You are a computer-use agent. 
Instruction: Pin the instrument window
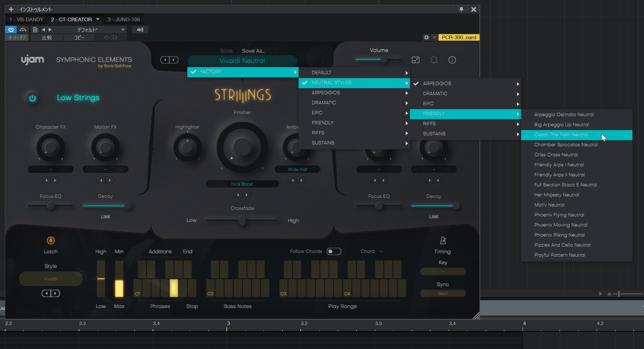coord(461,9)
